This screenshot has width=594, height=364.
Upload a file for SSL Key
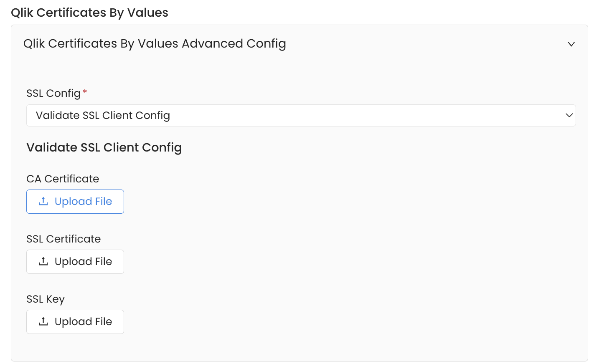(75, 321)
